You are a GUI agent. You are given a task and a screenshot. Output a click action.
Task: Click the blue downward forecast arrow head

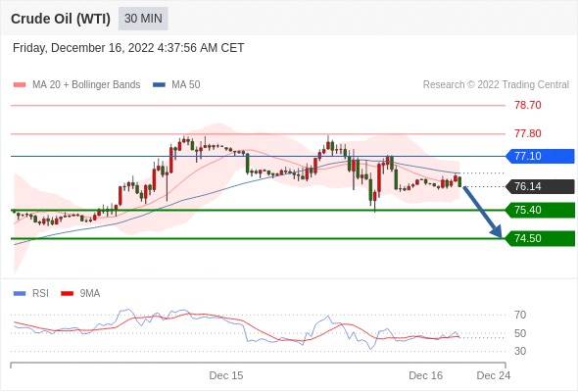point(497,231)
